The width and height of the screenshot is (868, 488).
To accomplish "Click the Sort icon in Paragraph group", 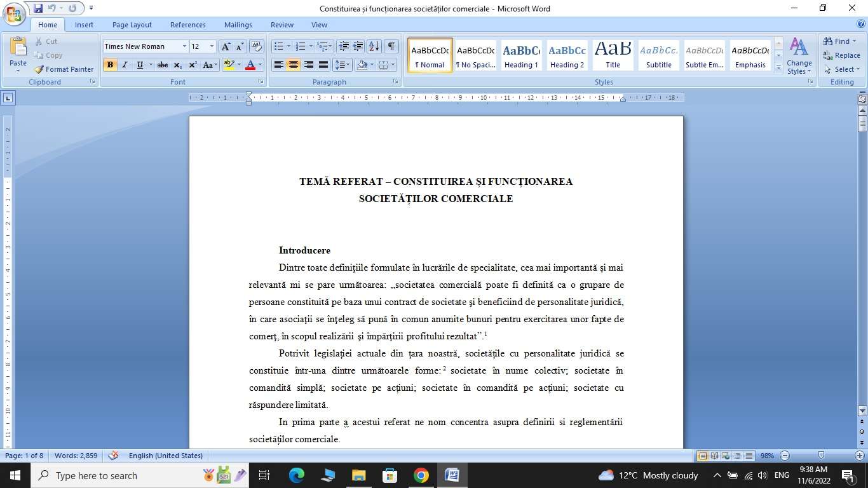I will [x=374, y=46].
